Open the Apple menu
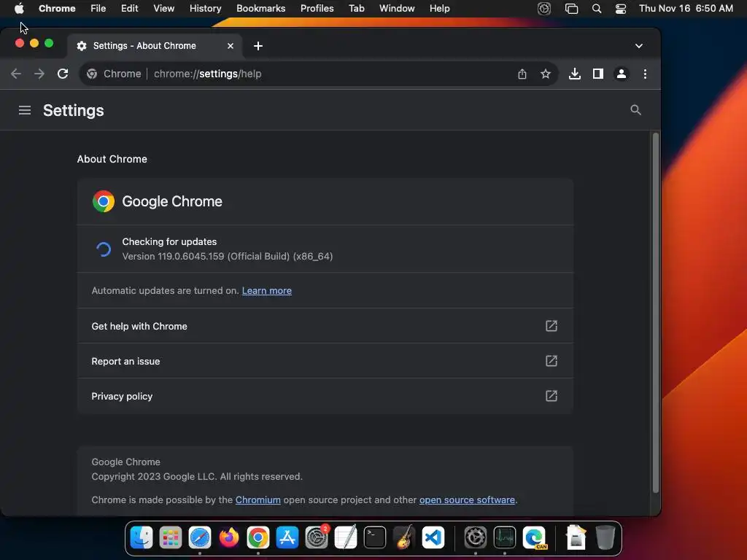The width and height of the screenshot is (747, 560). coord(19,8)
